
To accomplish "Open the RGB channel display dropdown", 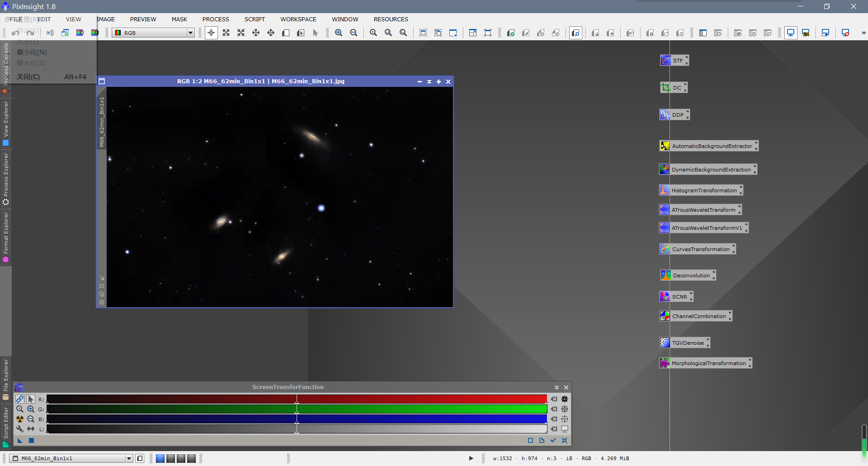I will coord(153,33).
